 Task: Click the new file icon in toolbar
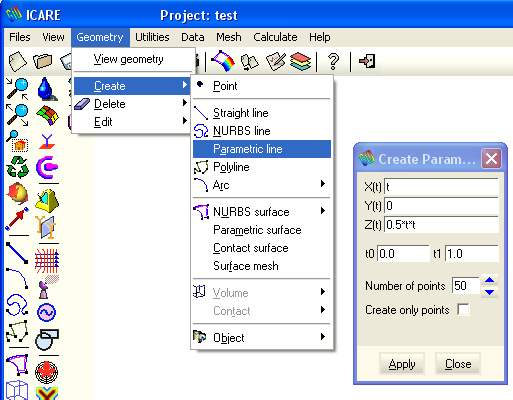pos(17,61)
